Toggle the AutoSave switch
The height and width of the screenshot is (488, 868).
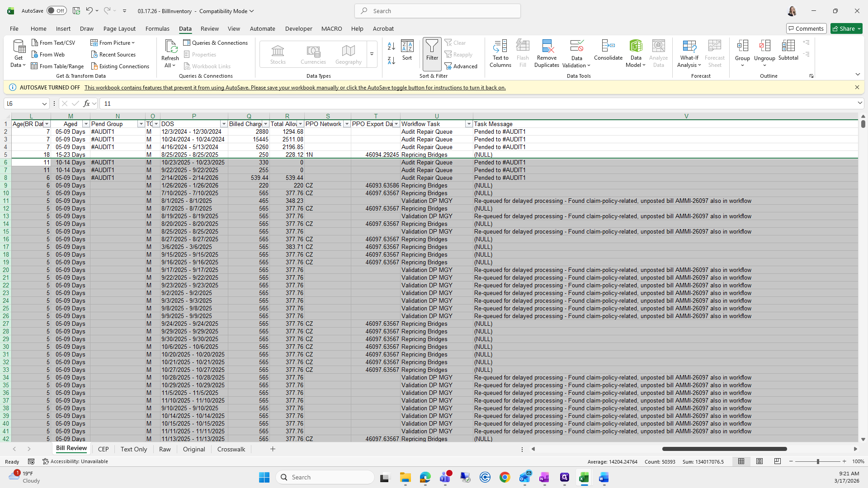[57, 11]
